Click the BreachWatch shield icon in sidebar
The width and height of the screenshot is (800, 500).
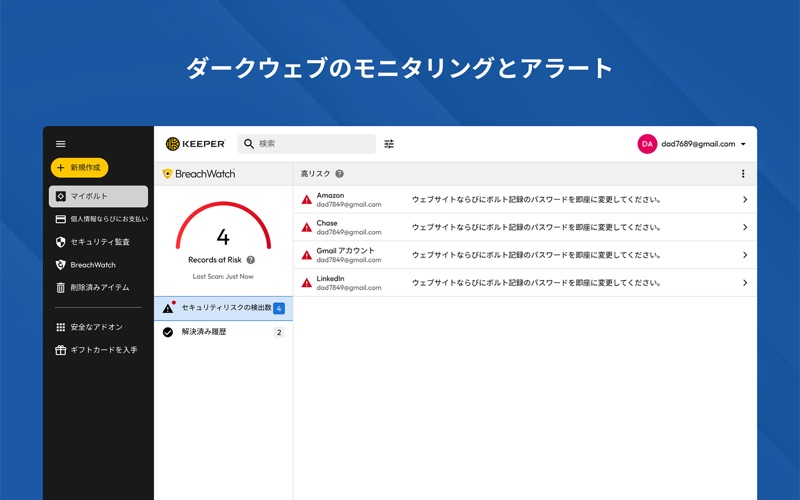[61, 265]
